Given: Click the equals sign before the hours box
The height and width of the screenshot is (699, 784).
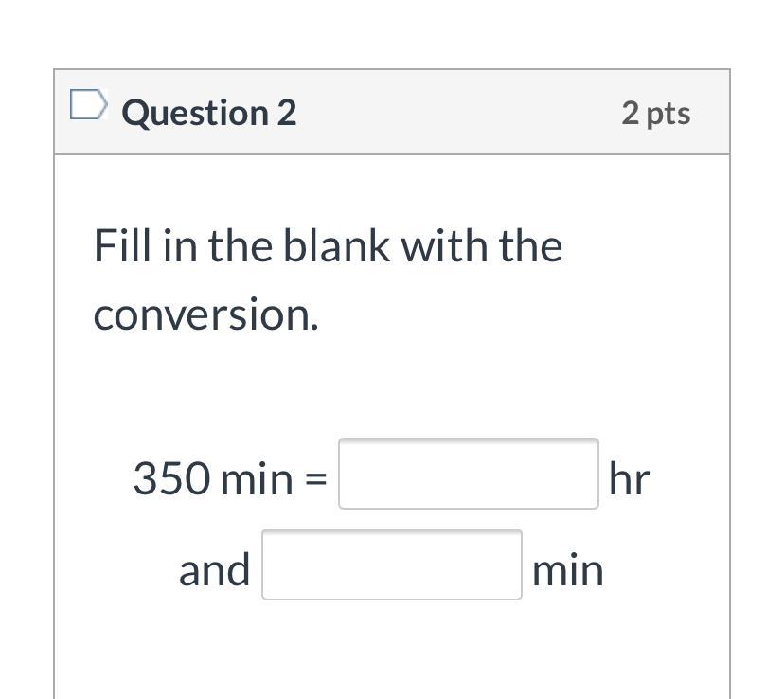Looking at the screenshot, I should 315,479.
